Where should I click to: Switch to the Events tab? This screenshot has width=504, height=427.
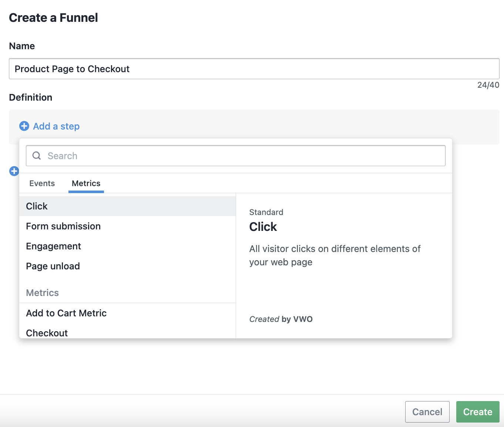pos(42,184)
